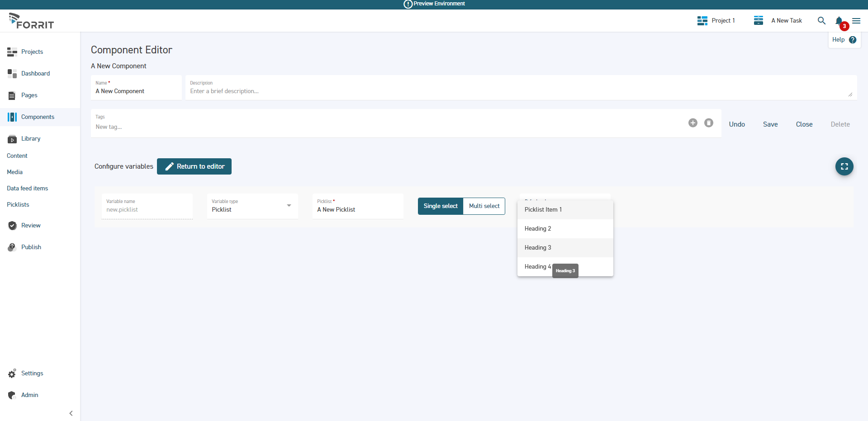Click the FORRIT logo
Screen dimensions: 868x421
[x=31, y=21]
